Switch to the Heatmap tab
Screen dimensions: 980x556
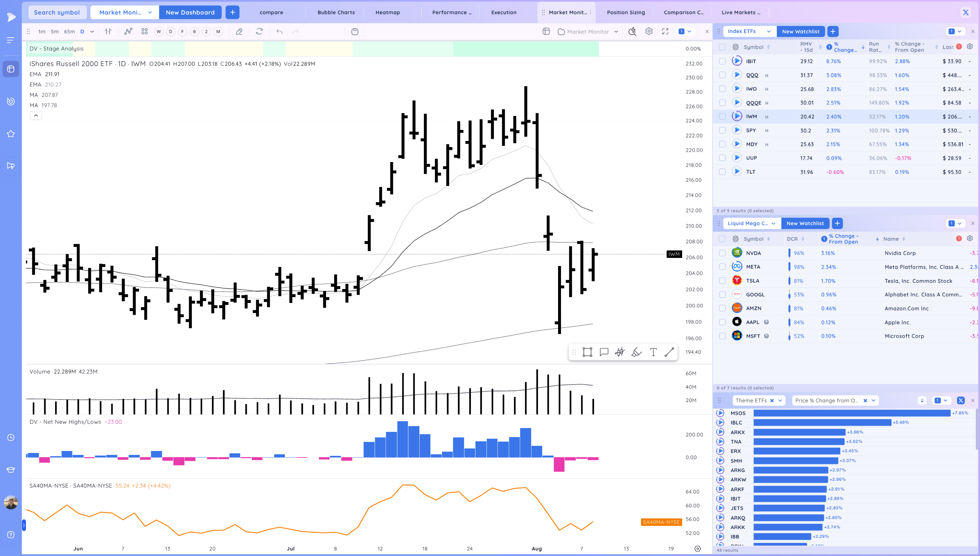click(388, 12)
